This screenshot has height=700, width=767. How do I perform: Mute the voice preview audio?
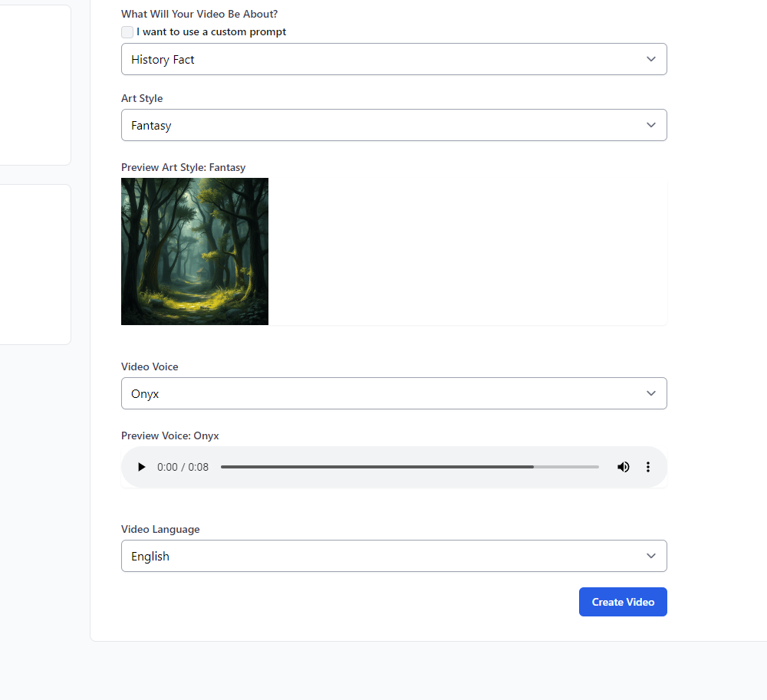click(x=623, y=467)
